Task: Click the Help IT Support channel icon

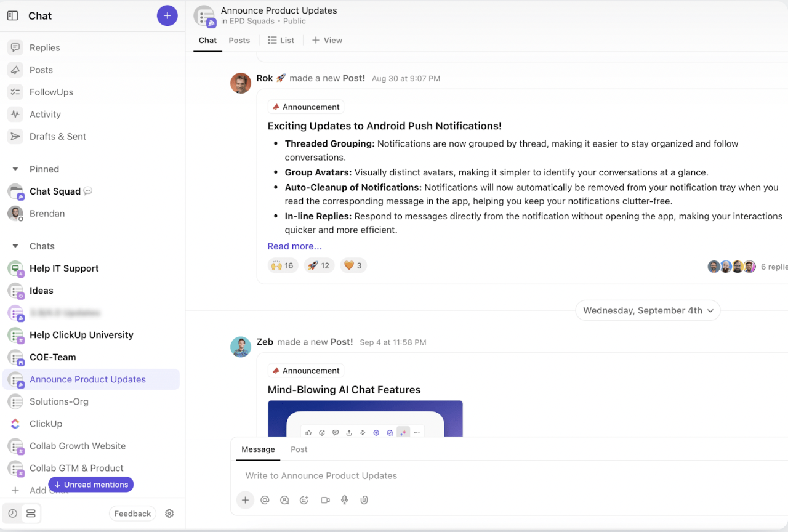Action: point(16,268)
